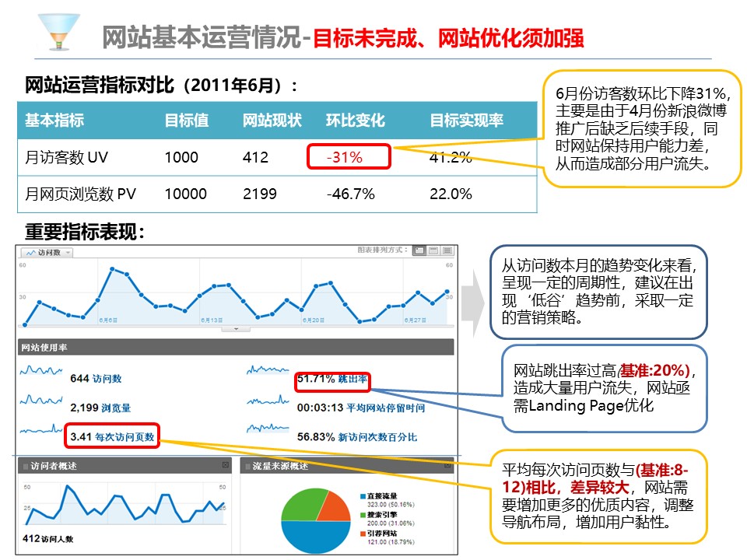
Task: Click the 环比变化 table header
Action: 356,120
